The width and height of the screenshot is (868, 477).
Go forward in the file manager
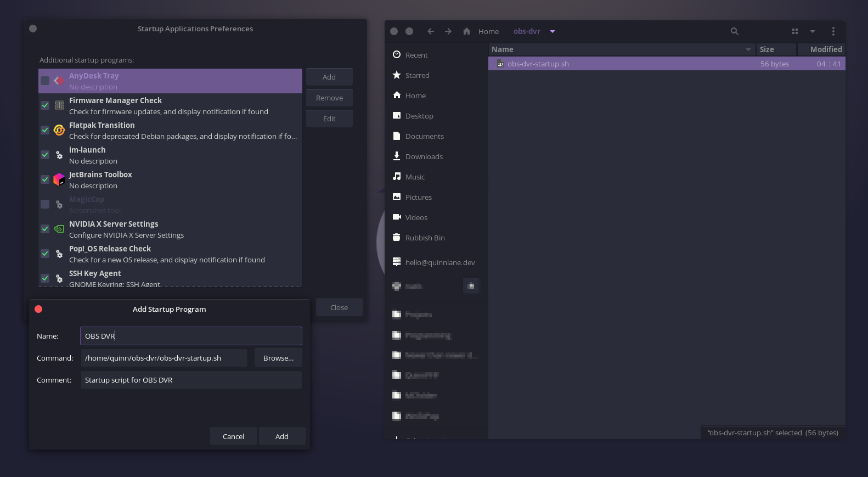(448, 31)
